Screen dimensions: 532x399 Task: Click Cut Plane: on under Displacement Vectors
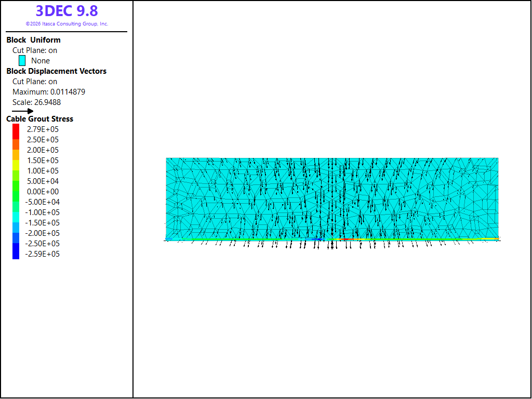point(35,82)
